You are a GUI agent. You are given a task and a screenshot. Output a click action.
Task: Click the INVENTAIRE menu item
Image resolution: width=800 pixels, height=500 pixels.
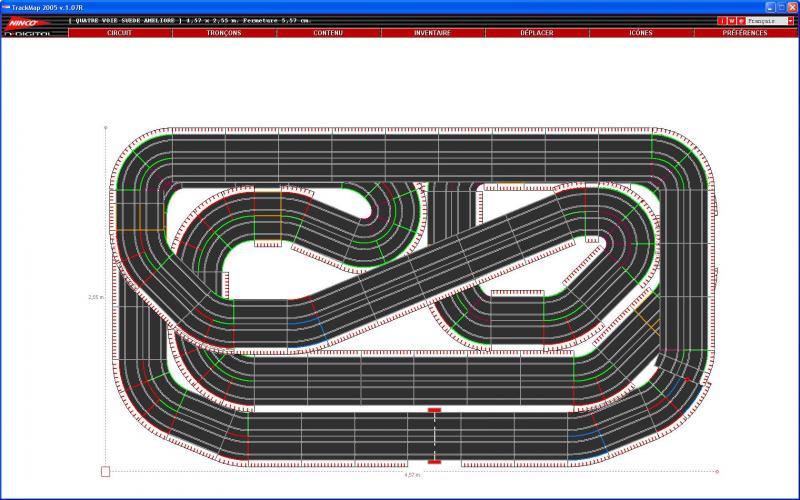tap(432, 33)
